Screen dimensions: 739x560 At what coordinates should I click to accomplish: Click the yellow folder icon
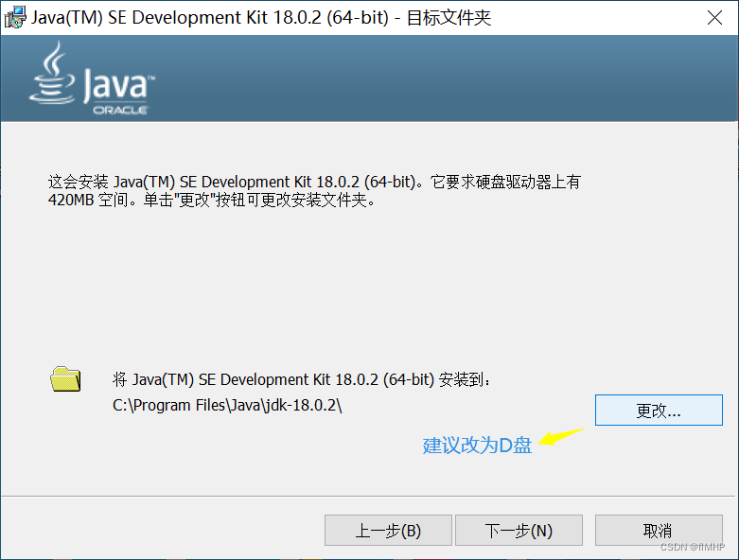click(x=65, y=379)
